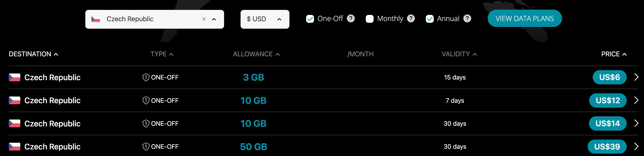Click the One-Off help question mark icon
This screenshot has width=644, height=156.
pyautogui.click(x=351, y=18)
